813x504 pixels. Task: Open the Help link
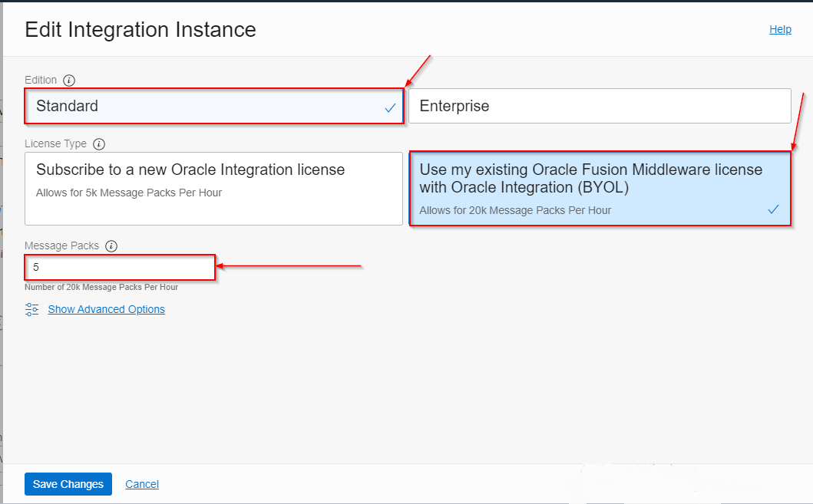780,29
